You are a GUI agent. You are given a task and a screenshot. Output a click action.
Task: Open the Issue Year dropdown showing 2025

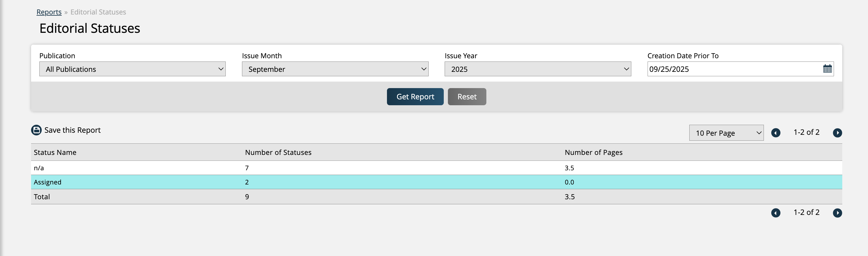click(x=538, y=69)
